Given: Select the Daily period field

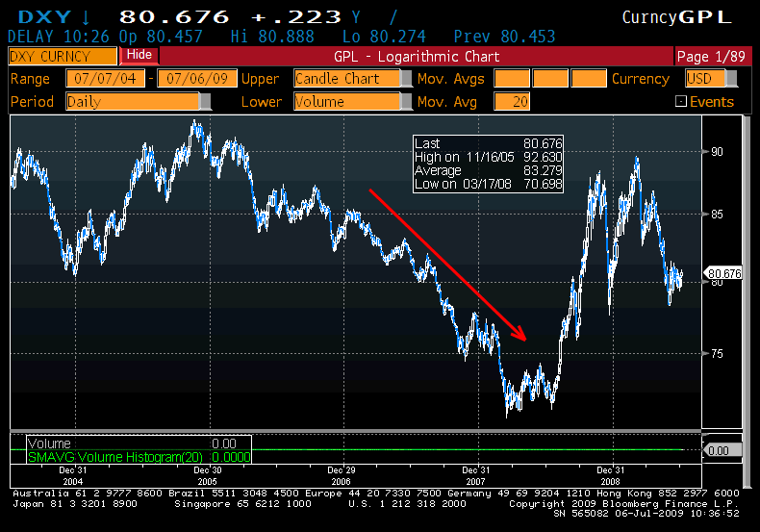Looking at the screenshot, I should click(x=133, y=102).
